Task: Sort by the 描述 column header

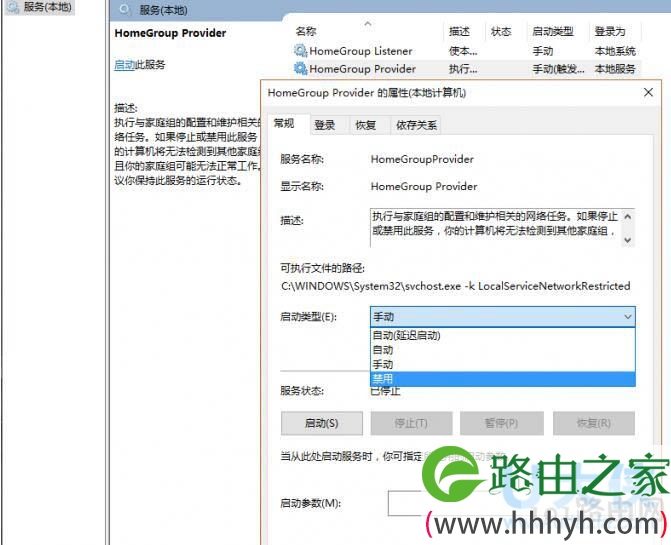Action: pos(459,31)
